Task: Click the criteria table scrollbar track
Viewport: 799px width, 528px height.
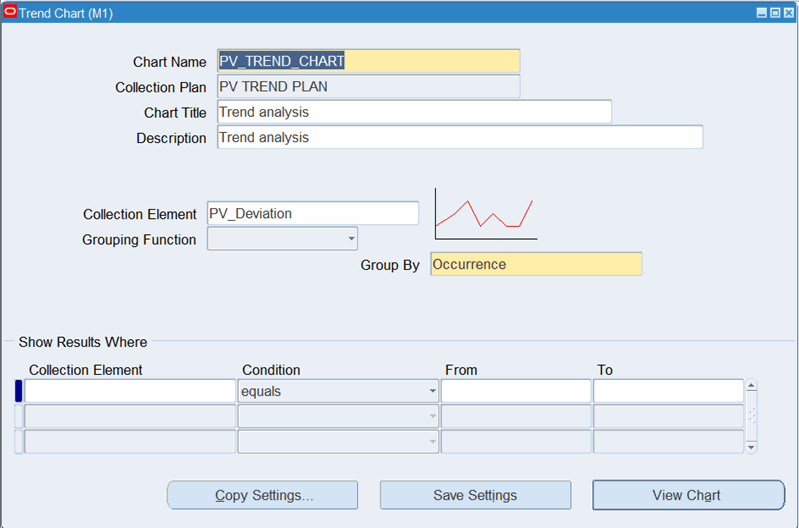Action: coord(751,416)
